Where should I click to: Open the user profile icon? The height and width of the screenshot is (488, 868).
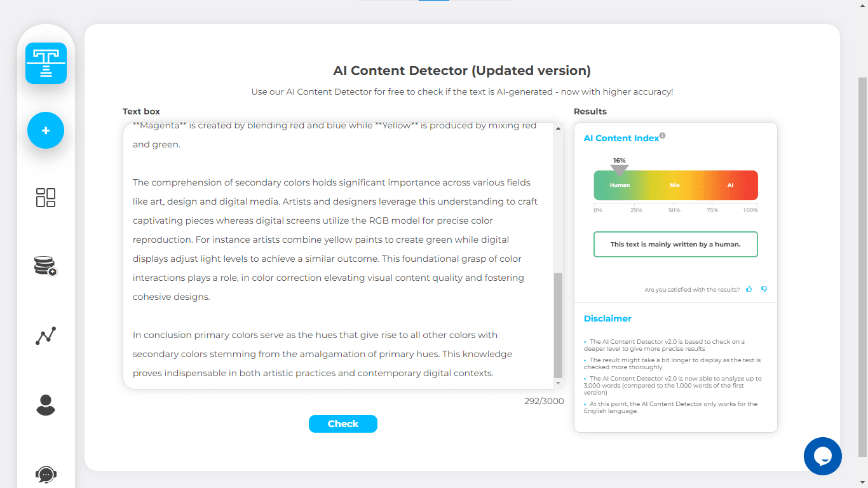(x=46, y=405)
